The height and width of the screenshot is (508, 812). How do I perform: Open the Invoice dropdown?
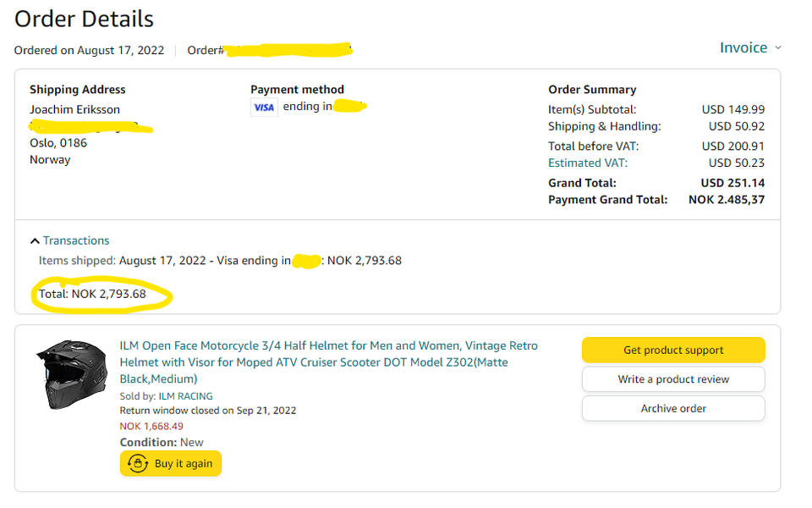743,47
